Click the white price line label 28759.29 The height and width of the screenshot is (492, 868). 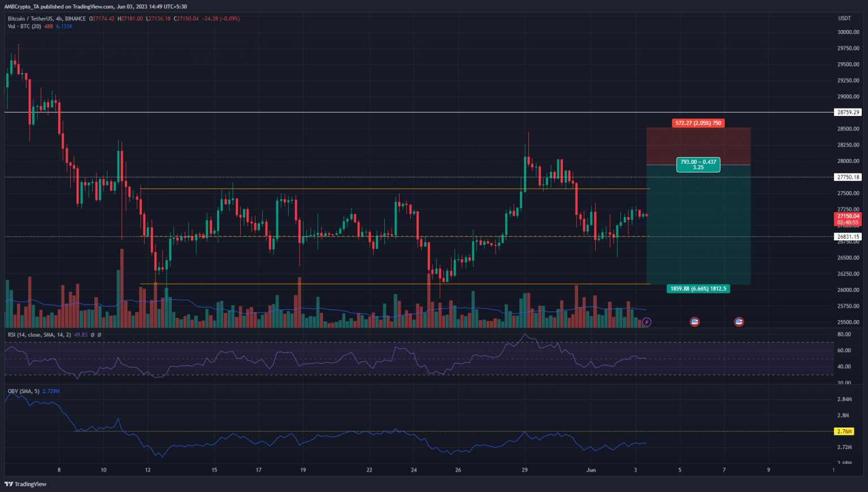(848, 112)
